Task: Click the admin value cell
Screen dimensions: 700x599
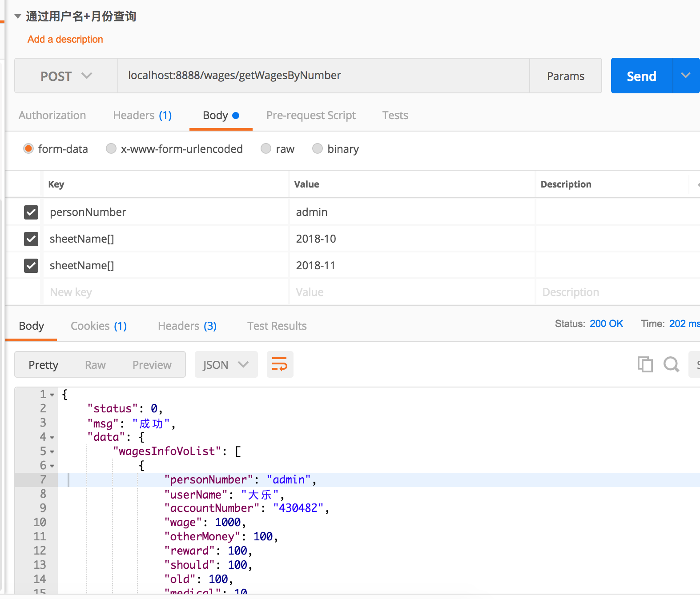Action: coord(412,212)
